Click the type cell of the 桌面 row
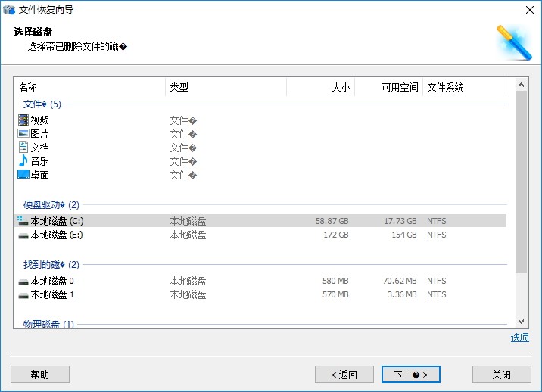This screenshot has height=392, width=542. coord(183,175)
